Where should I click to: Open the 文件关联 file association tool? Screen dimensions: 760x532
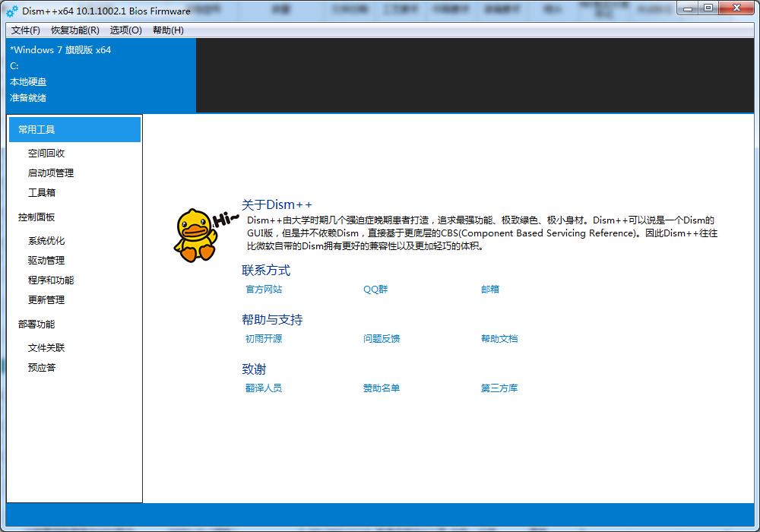[46, 347]
